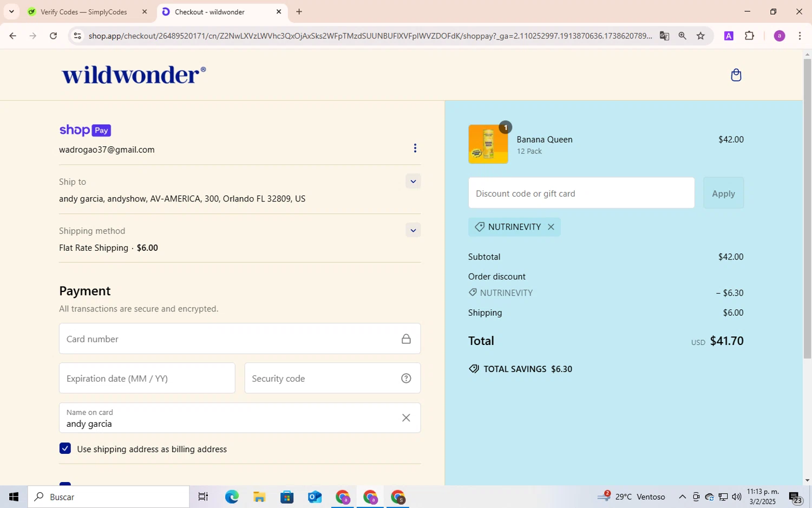The image size is (812, 508).
Task: Remove the NUTRINEVITY discount tag
Action: (x=551, y=227)
